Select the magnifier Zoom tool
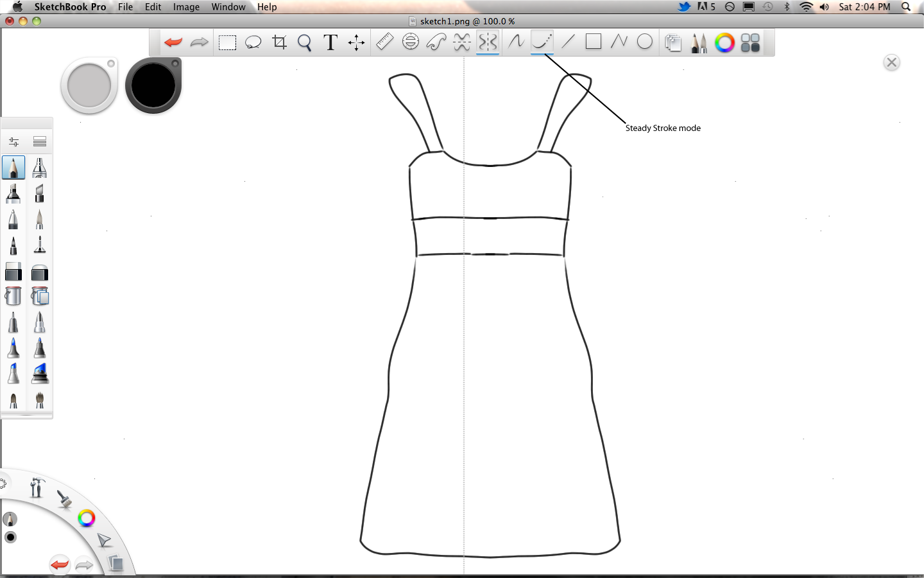The width and height of the screenshot is (924, 578). pos(305,43)
